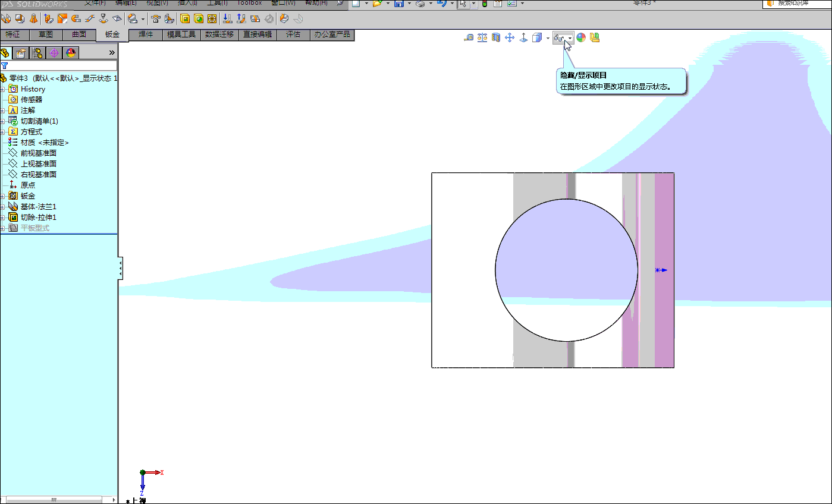This screenshot has width=832, height=504.
Task: Open the FeatureManager design tree tab
Action: (x=6, y=53)
